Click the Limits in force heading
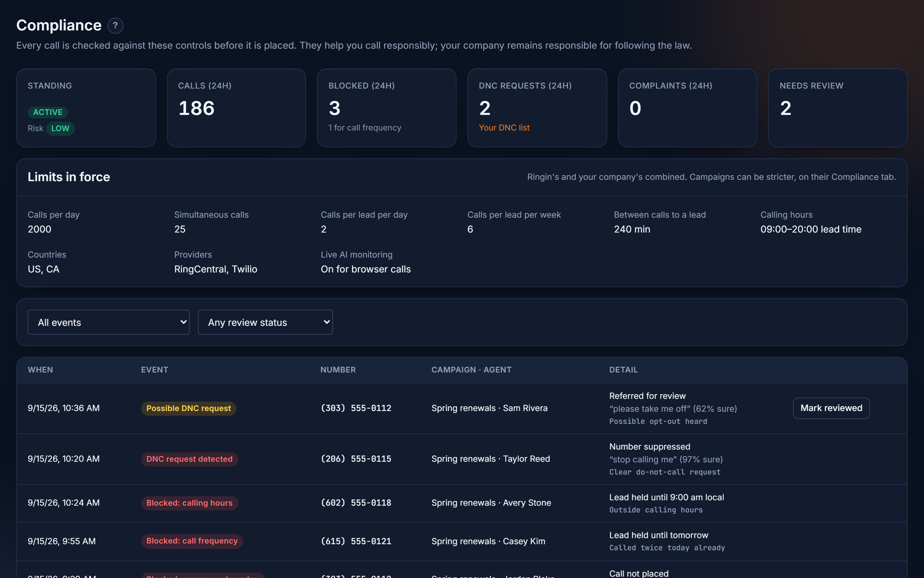924x578 pixels. coord(69,177)
